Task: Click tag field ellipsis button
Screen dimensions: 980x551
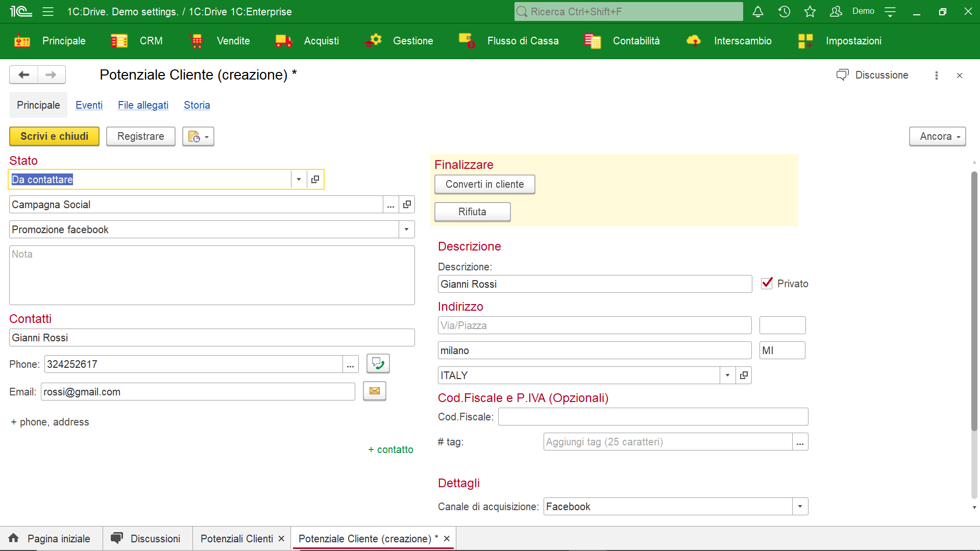Action: (x=800, y=442)
